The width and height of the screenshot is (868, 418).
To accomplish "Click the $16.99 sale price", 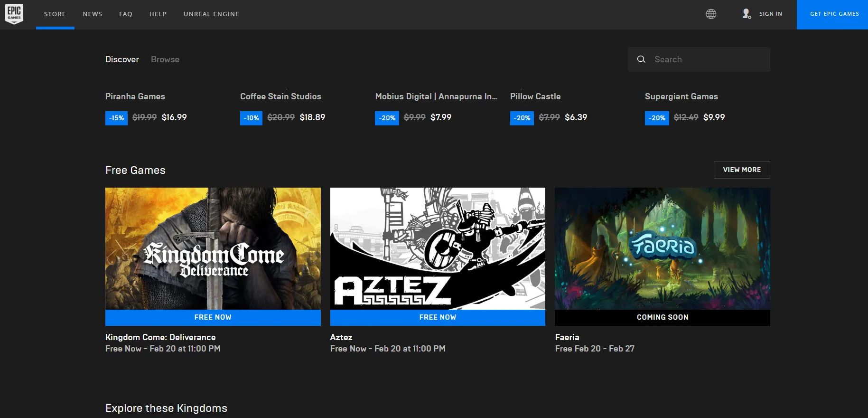I will pyautogui.click(x=174, y=117).
